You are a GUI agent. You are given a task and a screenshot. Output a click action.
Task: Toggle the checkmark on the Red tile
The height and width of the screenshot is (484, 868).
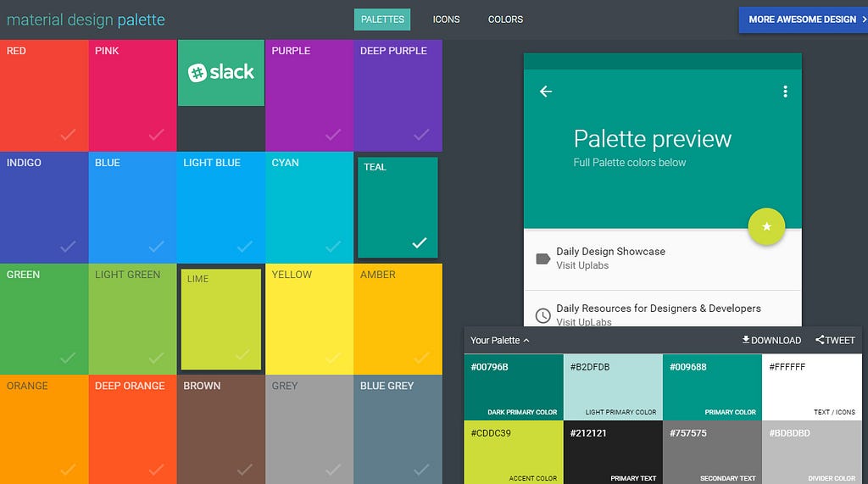coord(68,134)
